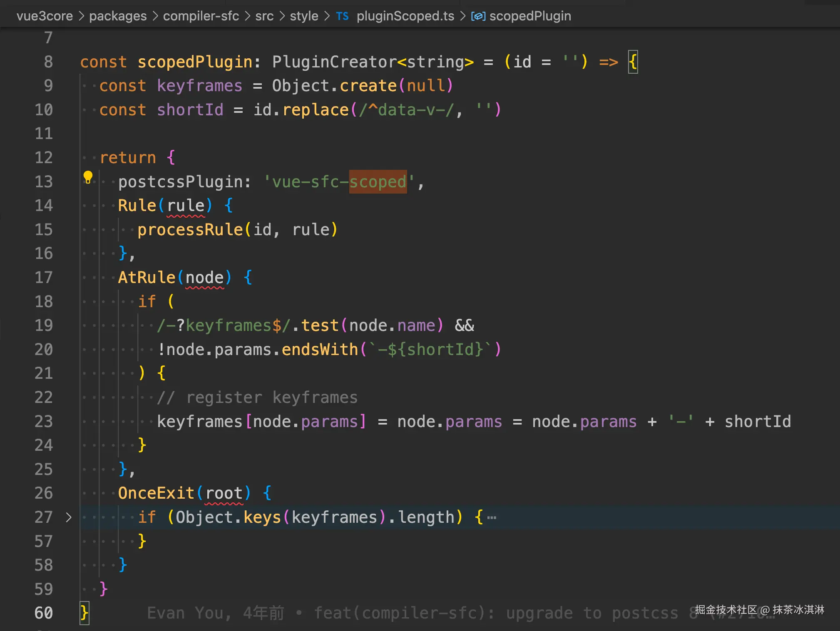Click the lightbulb quick-fix icon on line 13
The height and width of the screenshot is (631, 840).
pos(88,177)
